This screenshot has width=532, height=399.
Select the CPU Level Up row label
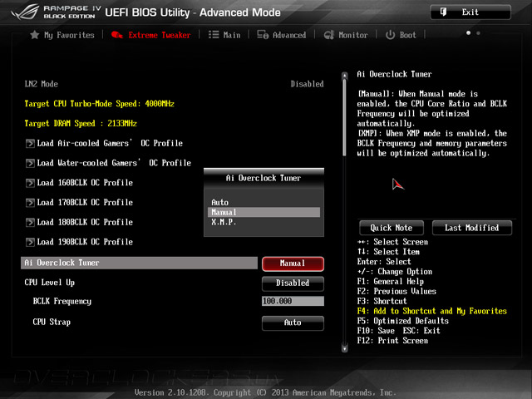(x=50, y=283)
